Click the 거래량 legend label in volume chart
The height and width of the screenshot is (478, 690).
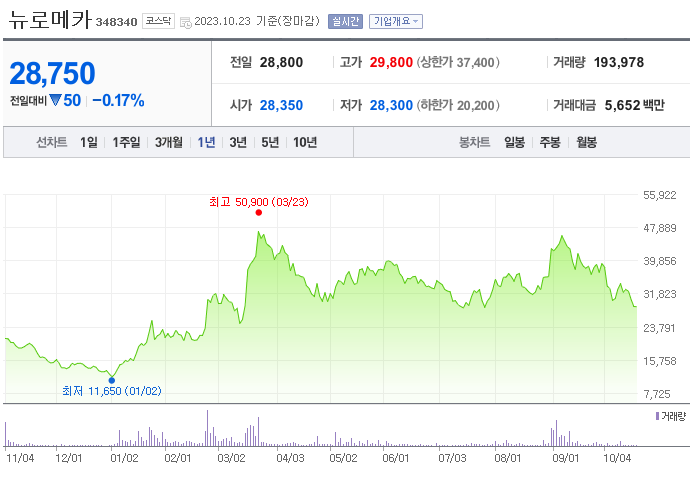coord(671,416)
